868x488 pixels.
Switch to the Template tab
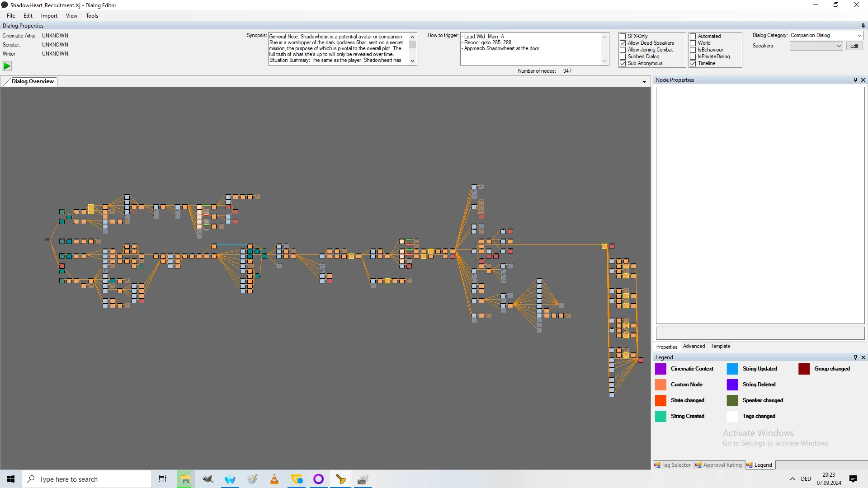720,346
